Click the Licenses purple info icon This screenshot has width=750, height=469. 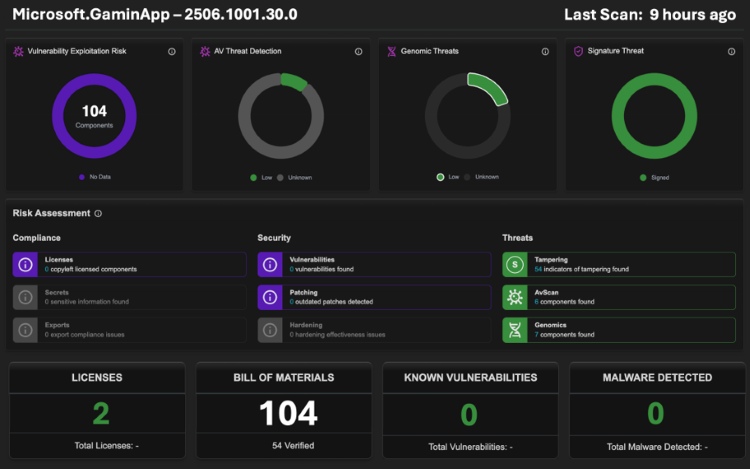[25, 264]
